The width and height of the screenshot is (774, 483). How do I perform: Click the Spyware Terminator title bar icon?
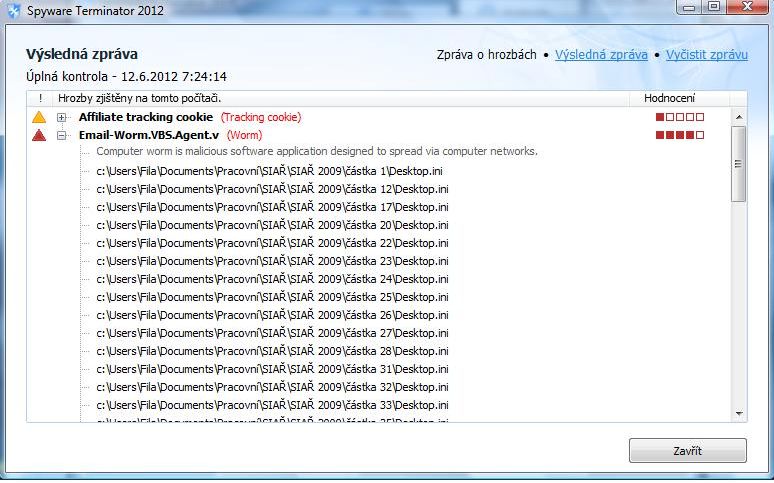click(x=13, y=10)
